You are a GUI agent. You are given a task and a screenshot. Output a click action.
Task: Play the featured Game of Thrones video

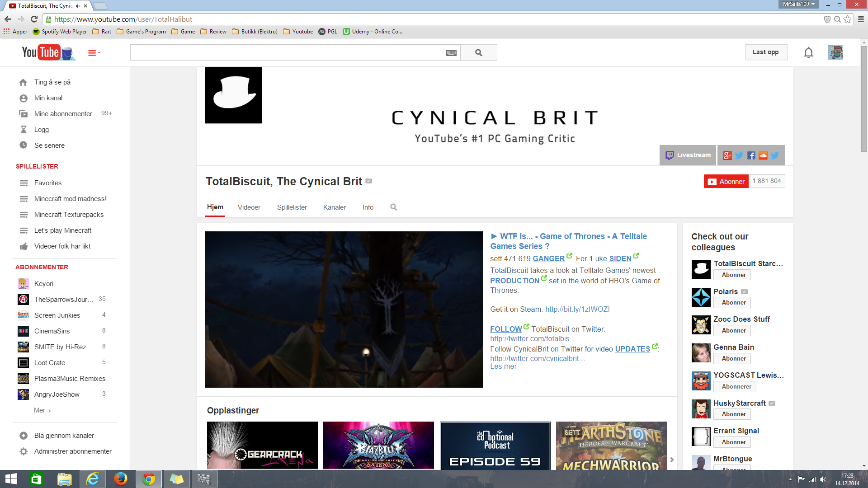coord(344,310)
